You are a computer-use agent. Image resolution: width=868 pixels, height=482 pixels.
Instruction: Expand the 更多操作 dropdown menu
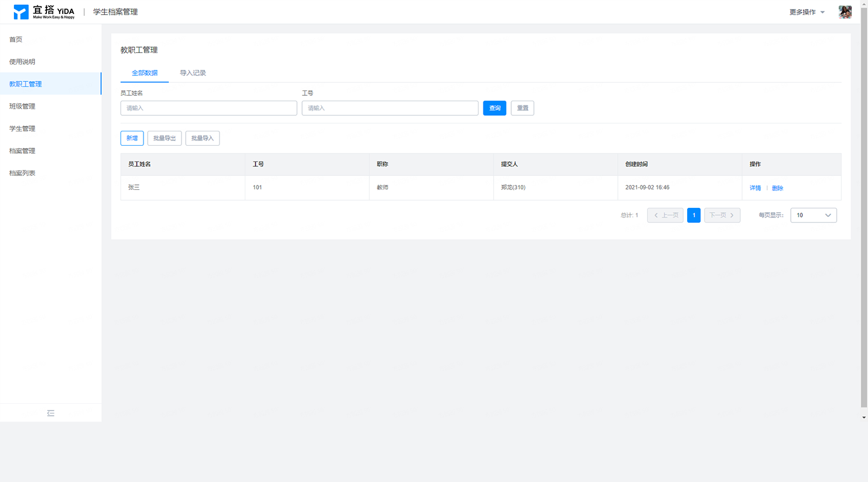(807, 12)
